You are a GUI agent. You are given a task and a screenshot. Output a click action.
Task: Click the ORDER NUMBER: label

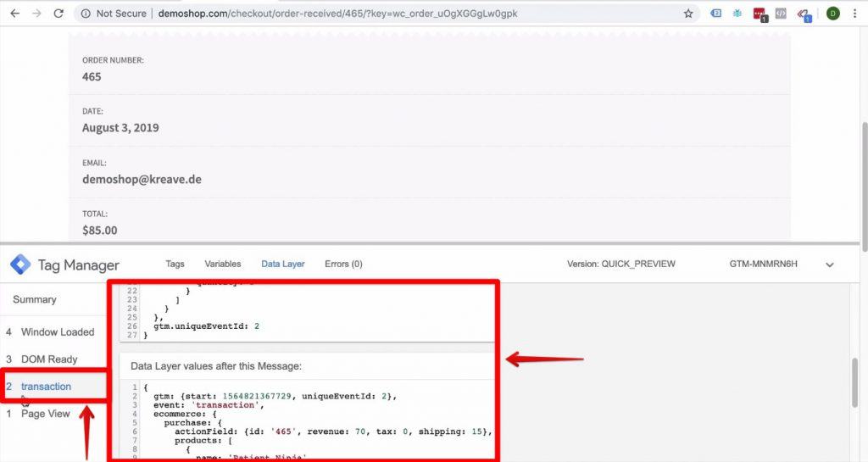point(113,59)
